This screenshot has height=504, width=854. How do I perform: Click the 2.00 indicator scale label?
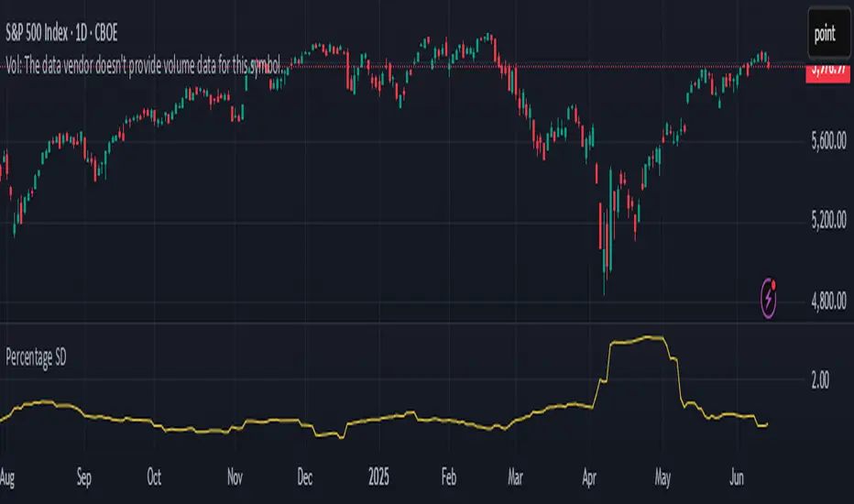(820, 380)
